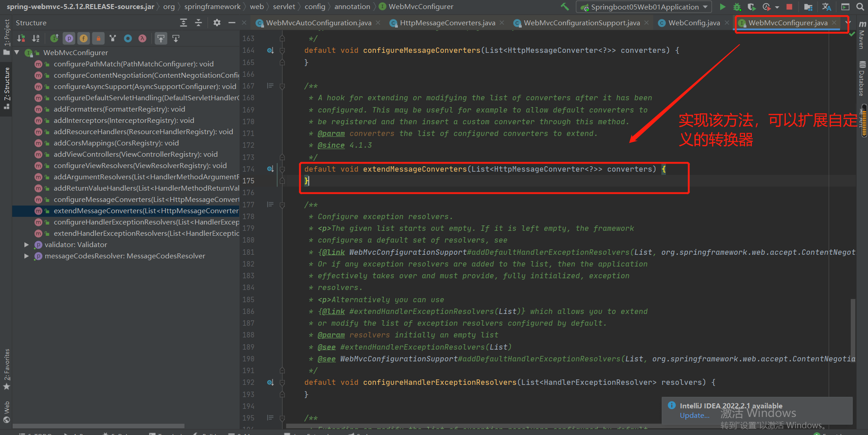Click the Update... link in the IDEA notification
The height and width of the screenshot is (435, 868).
[x=694, y=415]
